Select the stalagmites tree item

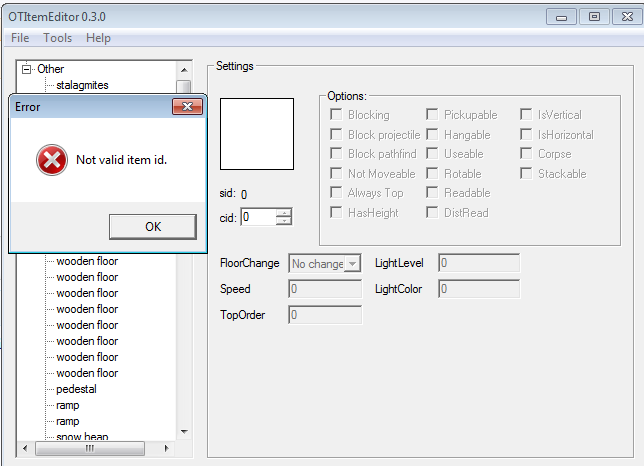tap(82, 85)
